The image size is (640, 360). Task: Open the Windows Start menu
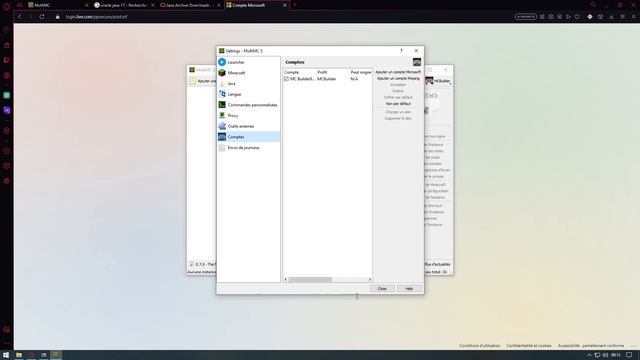click(6, 355)
